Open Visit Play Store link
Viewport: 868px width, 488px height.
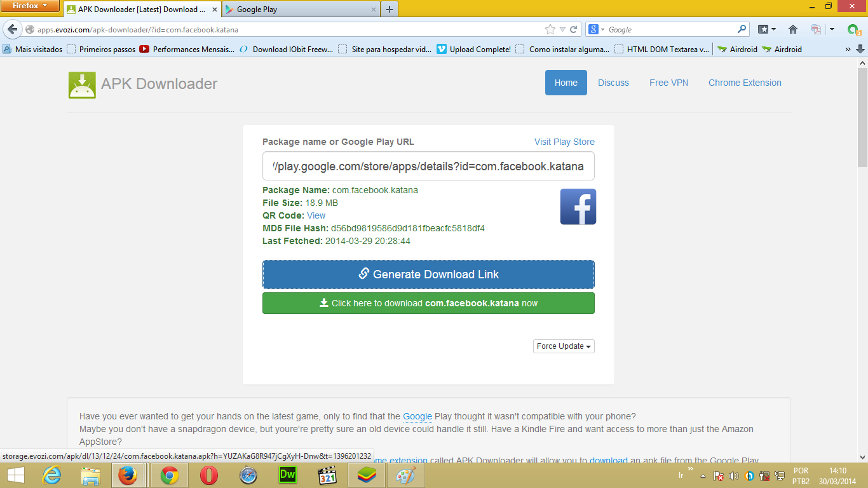(564, 142)
